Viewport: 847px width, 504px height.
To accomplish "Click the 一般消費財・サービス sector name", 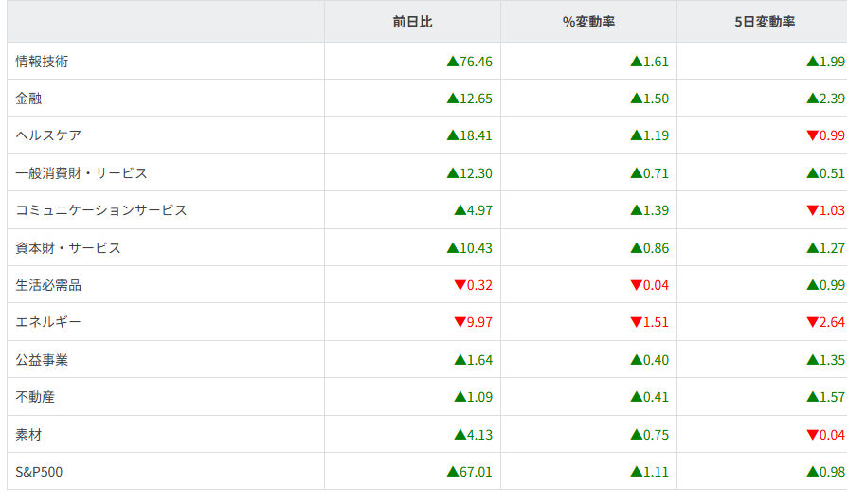I will coord(81,173).
